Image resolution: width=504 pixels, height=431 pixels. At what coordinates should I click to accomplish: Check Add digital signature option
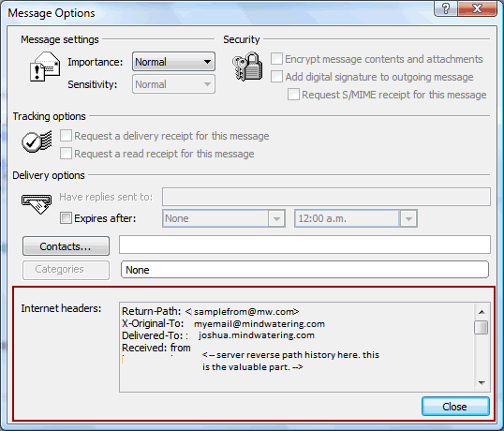point(276,77)
